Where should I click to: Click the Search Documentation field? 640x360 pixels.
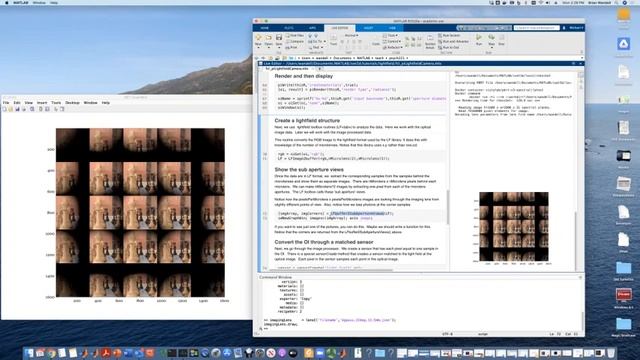(536, 28)
